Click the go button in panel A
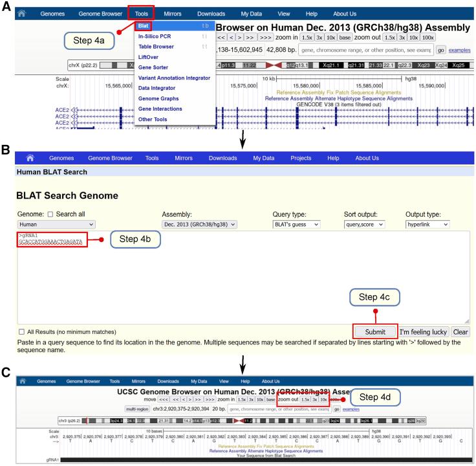The height and width of the screenshot is (466, 476). coord(441,50)
